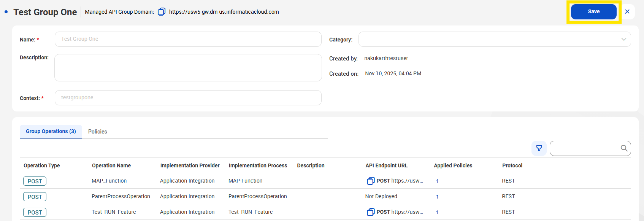Click the Test_RUN_Feature implementation process cell
This screenshot has width=644, height=221.
(x=251, y=212)
